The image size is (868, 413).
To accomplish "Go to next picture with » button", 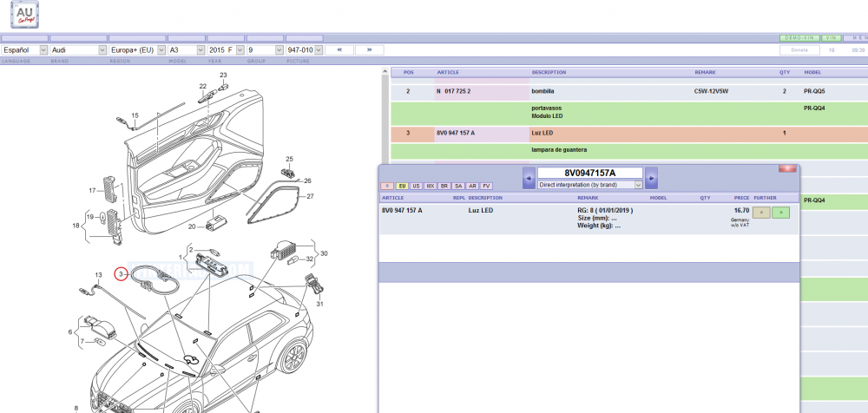I will tap(369, 49).
